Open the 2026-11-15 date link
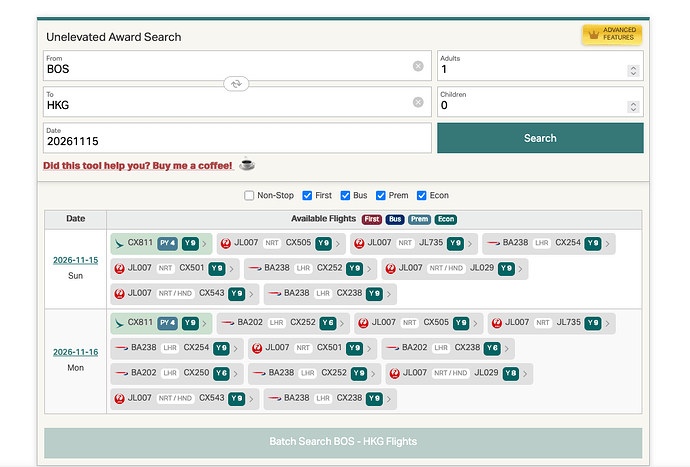The image size is (690, 467). tap(75, 260)
